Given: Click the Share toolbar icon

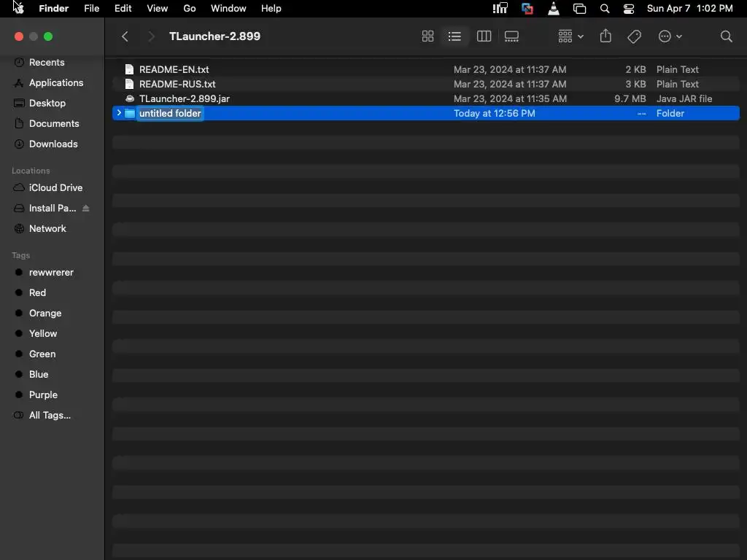Looking at the screenshot, I should (x=605, y=36).
